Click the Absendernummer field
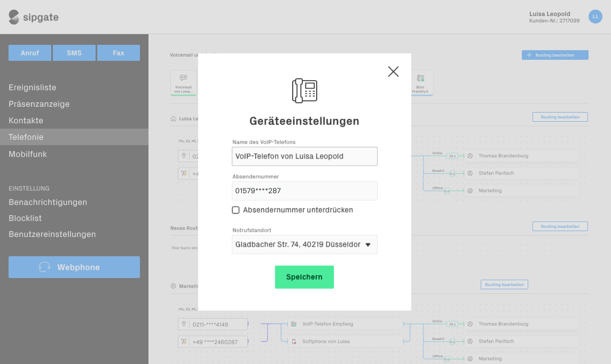This screenshot has width=611, height=364. point(304,191)
